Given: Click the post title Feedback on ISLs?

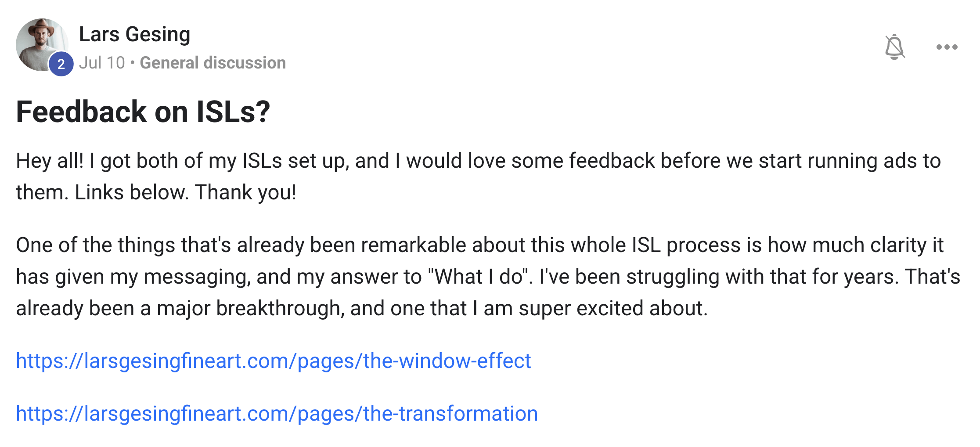Looking at the screenshot, I should coord(143,112).
